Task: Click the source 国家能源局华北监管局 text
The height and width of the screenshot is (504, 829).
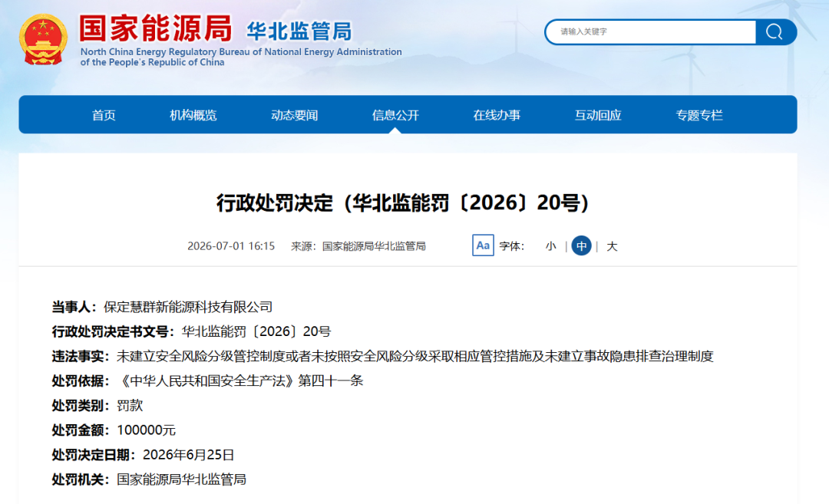Action: coord(374,246)
